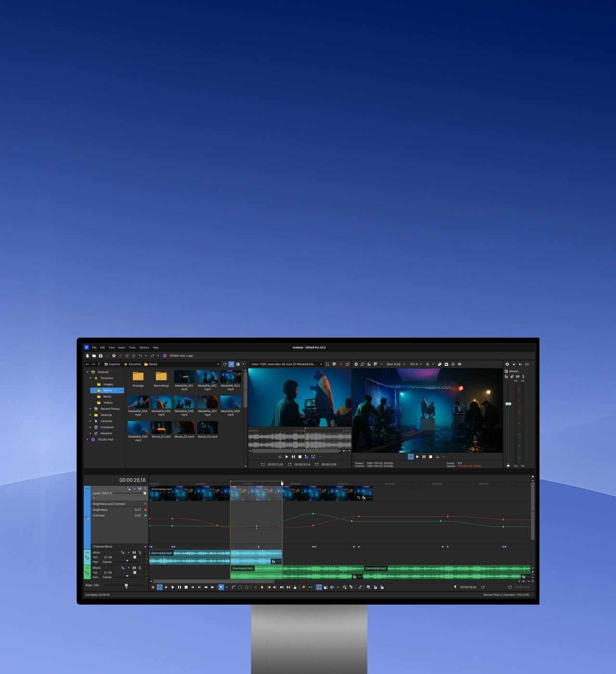The image size is (616, 674).
Task: Go up one folder level in Explorer
Action: coord(99,364)
